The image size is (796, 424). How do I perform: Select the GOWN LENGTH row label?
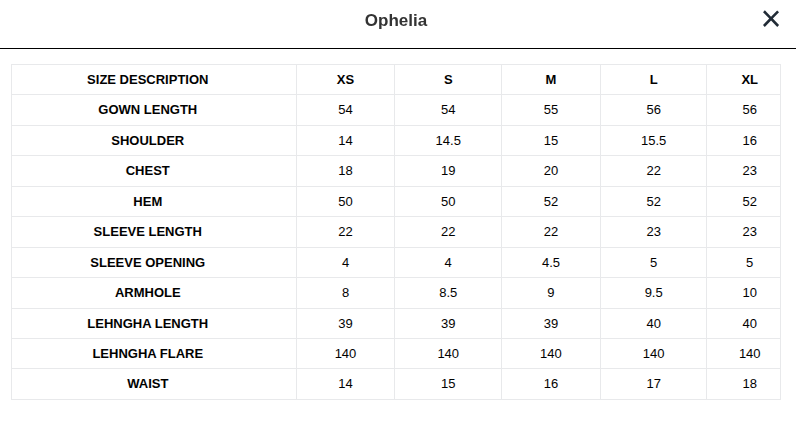(148, 110)
